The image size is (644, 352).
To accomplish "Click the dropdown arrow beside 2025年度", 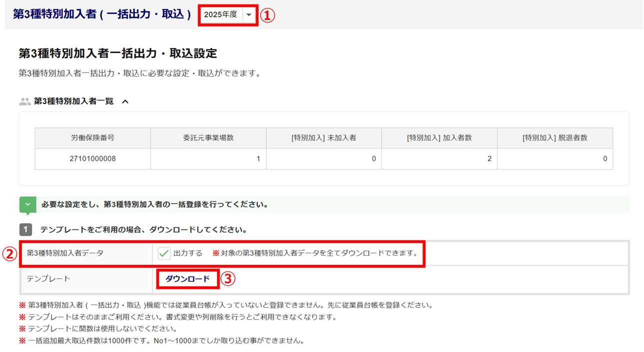I will pos(249,15).
